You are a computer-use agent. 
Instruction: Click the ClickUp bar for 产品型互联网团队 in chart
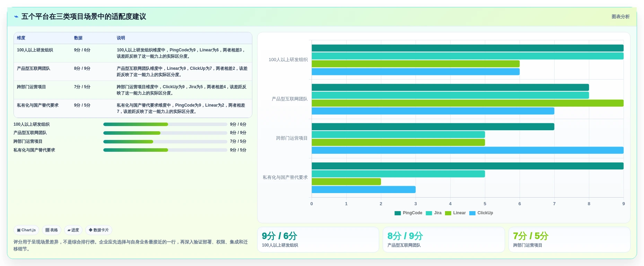click(x=433, y=111)
